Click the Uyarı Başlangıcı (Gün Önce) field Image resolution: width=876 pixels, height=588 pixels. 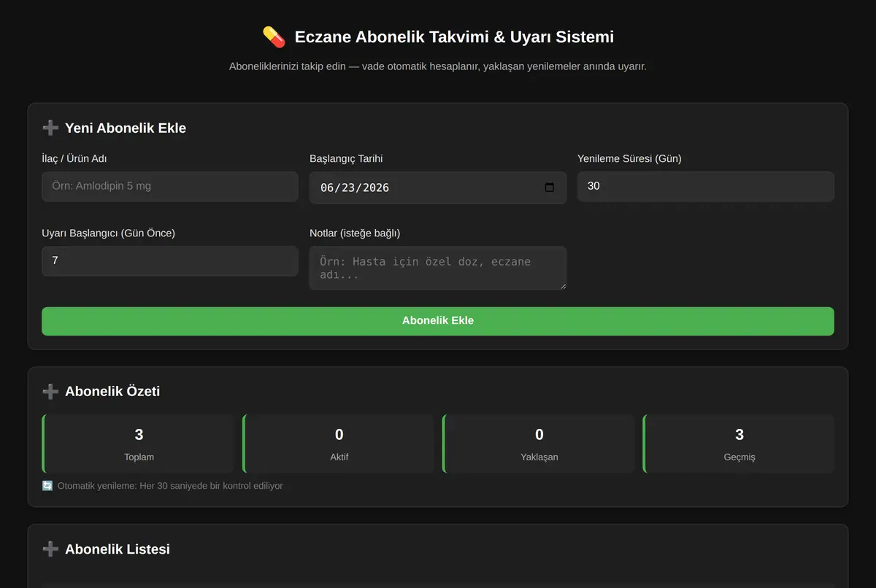point(170,260)
